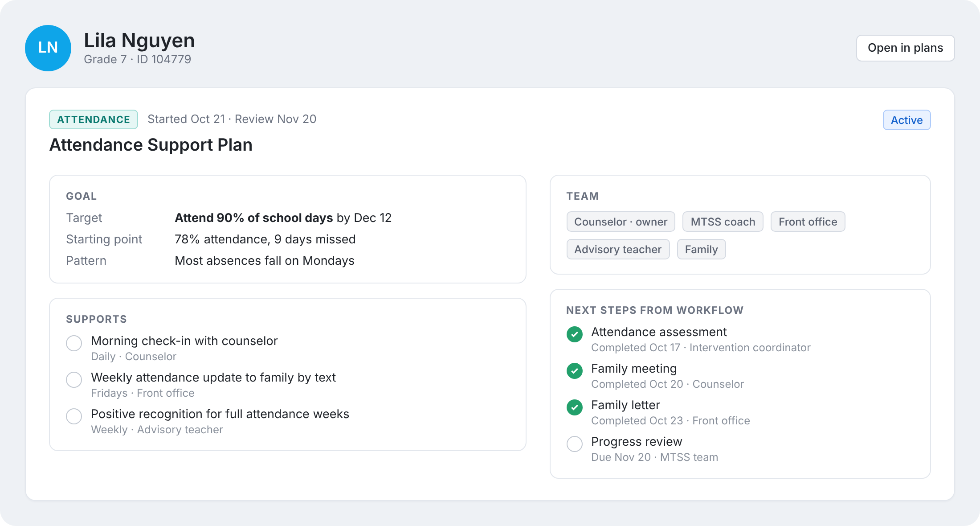Click Most absences fall on Mondays
The image size is (980, 526).
click(x=265, y=261)
